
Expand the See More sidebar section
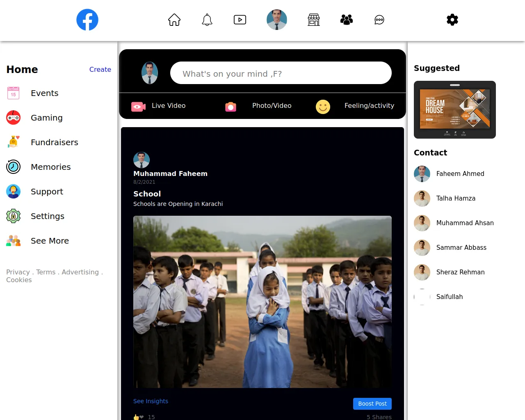(x=50, y=241)
